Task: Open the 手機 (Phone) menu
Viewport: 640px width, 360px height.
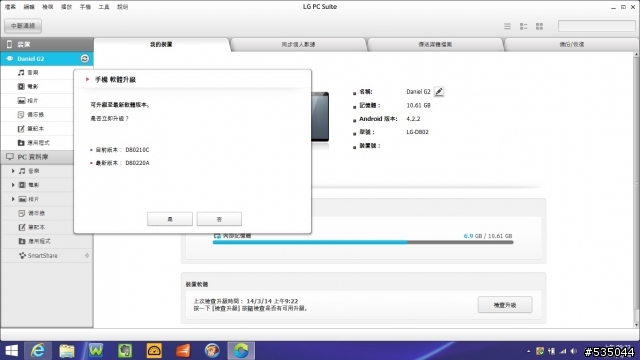Action: 85,7
